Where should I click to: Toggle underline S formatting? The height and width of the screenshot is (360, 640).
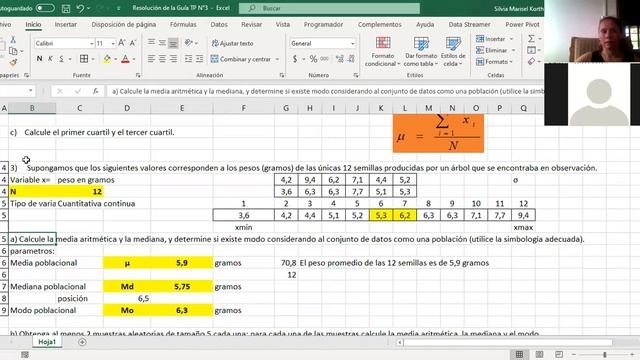tap(61, 59)
